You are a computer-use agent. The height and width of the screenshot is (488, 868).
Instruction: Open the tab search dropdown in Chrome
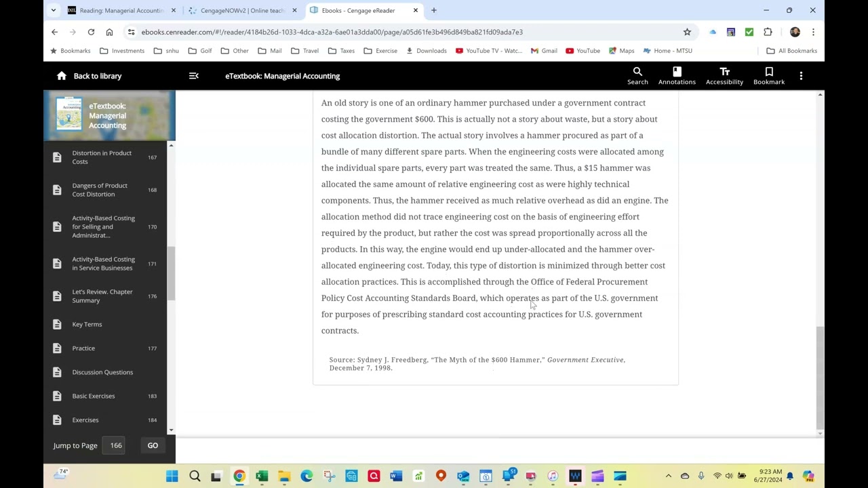pyautogui.click(x=54, y=10)
